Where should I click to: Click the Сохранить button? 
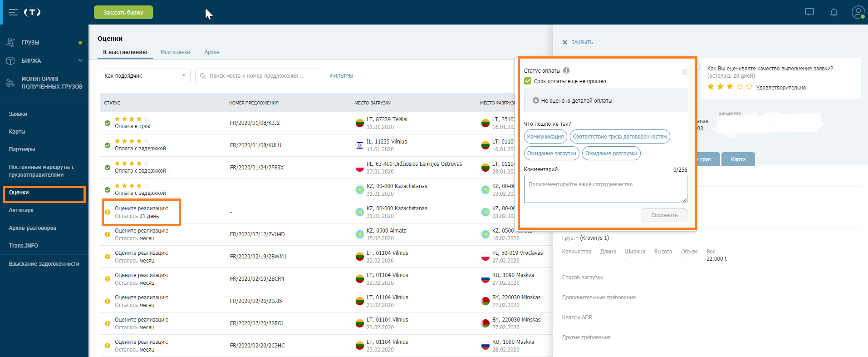(x=664, y=215)
